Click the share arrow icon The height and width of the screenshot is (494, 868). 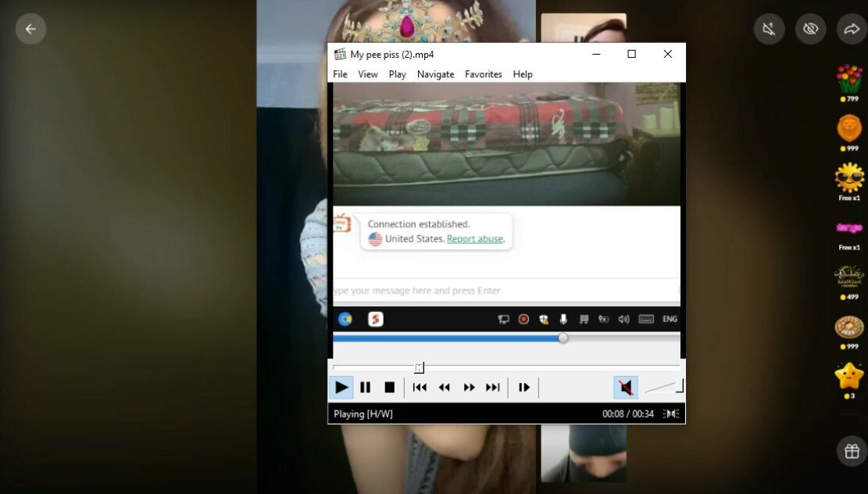tap(851, 29)
